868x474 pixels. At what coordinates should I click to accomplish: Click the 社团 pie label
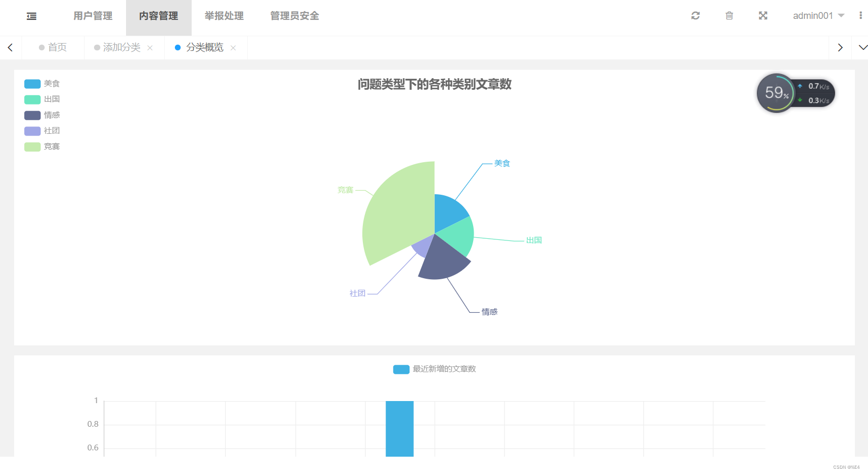(x=358, y=293)
